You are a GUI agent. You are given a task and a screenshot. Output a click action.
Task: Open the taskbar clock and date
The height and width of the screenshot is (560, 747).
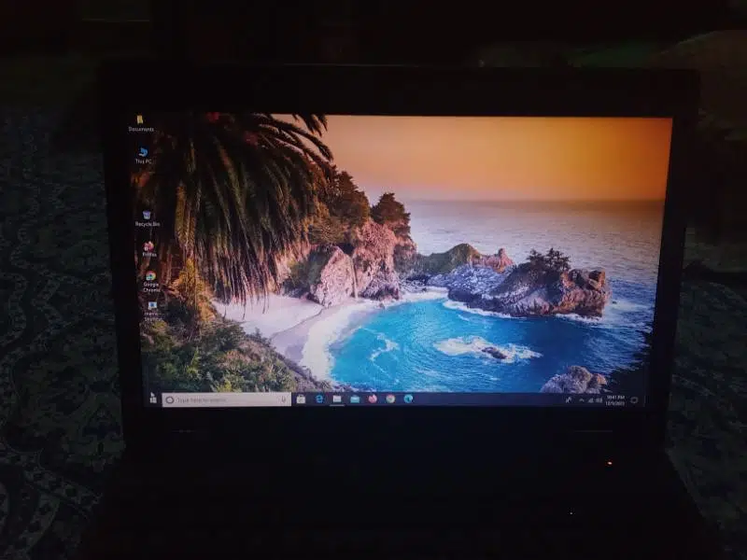(617, 400)
